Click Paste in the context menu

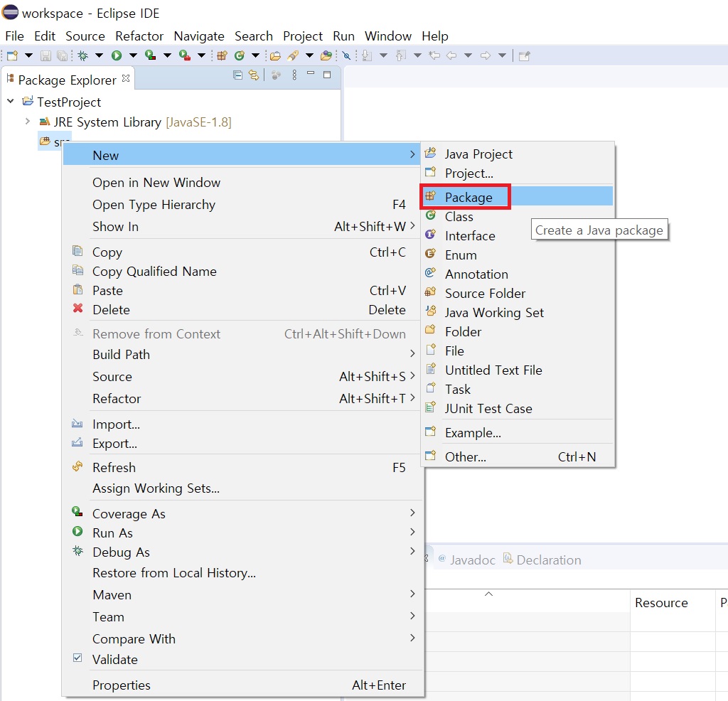[x=243, y=290]
